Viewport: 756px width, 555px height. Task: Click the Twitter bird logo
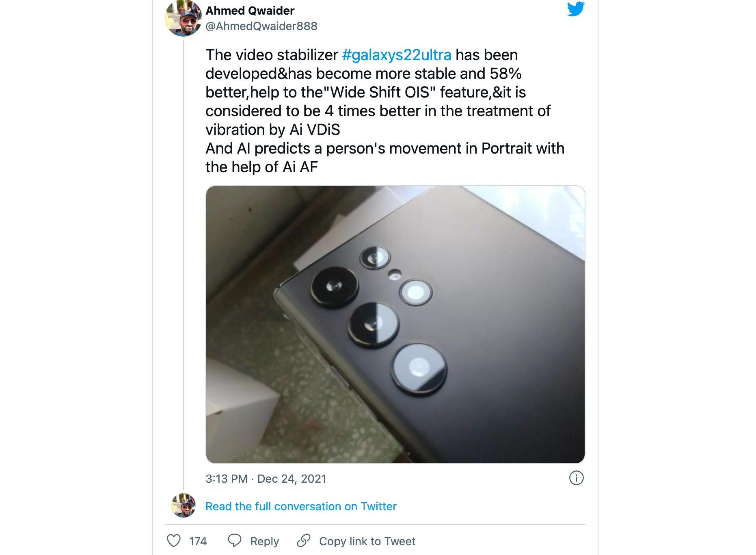tap(576, 9)
